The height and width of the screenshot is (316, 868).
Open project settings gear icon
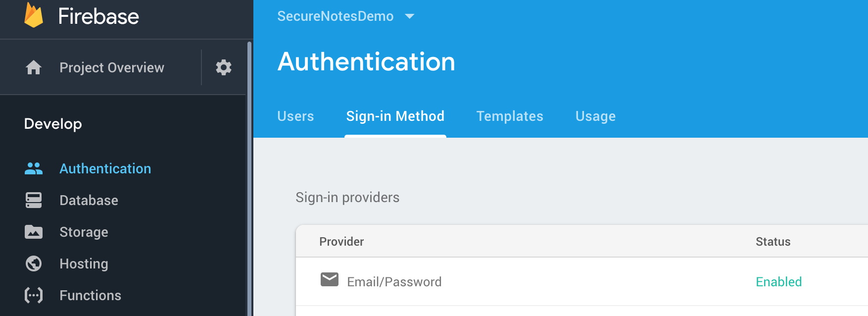click(224, 67)
